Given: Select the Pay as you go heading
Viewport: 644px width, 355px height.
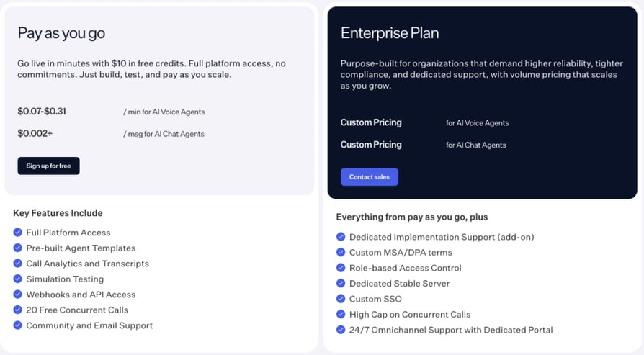Looking at the screenshot, I should click(x=61, y=33).
